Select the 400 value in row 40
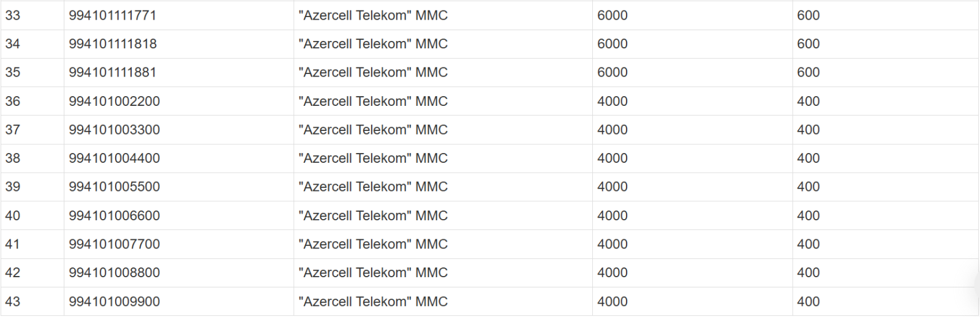 coord(809,215)
